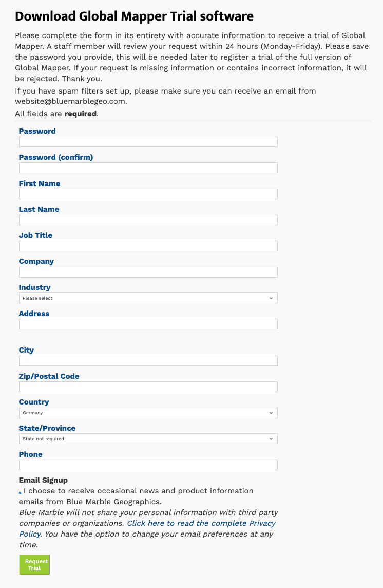
Task: Click the Zip/Postal Code field
Action: point(148,387)
